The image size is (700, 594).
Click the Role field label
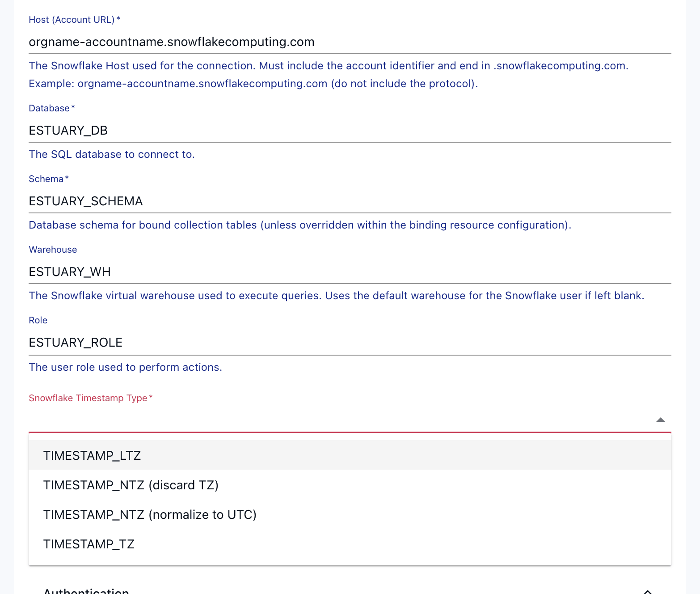(x=38, y=320)
